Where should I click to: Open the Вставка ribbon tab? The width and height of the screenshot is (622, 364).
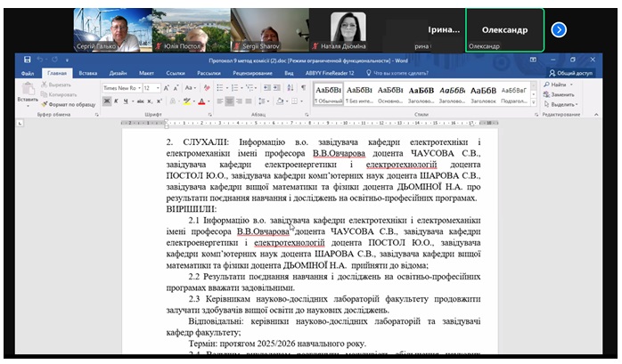pyautogui.click(x=87, y=73)
